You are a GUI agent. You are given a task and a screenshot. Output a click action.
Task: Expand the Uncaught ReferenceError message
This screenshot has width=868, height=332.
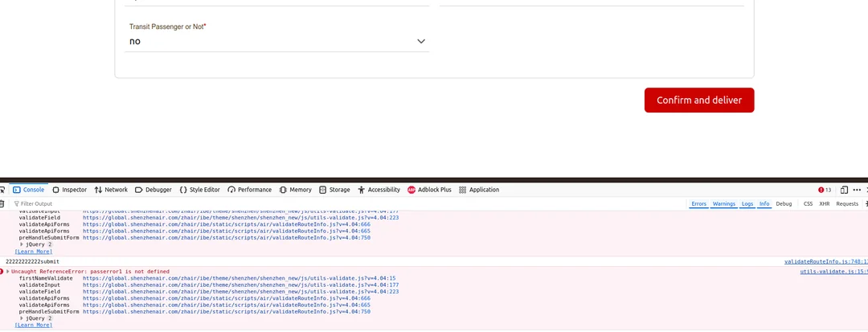(8, 272)
